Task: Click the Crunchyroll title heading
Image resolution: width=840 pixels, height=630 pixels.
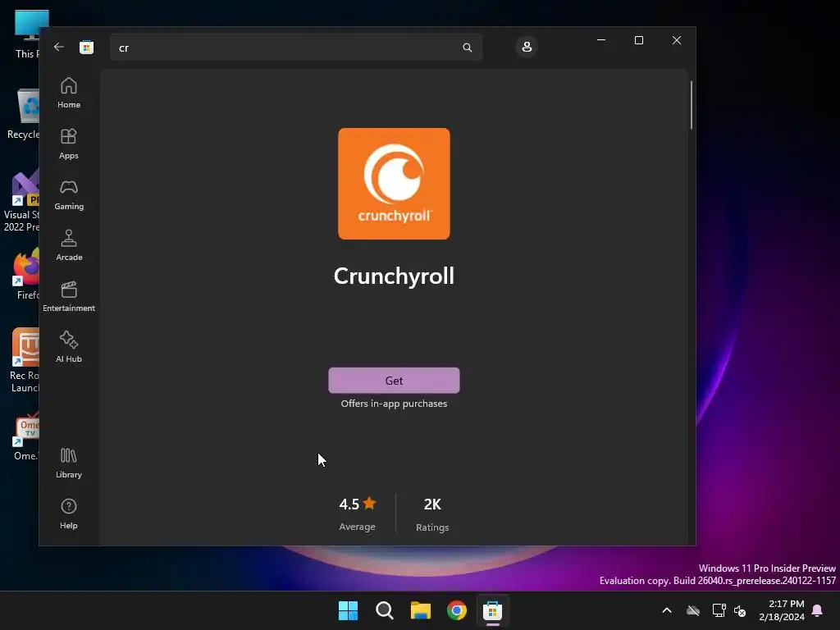Action: [394, 276]
